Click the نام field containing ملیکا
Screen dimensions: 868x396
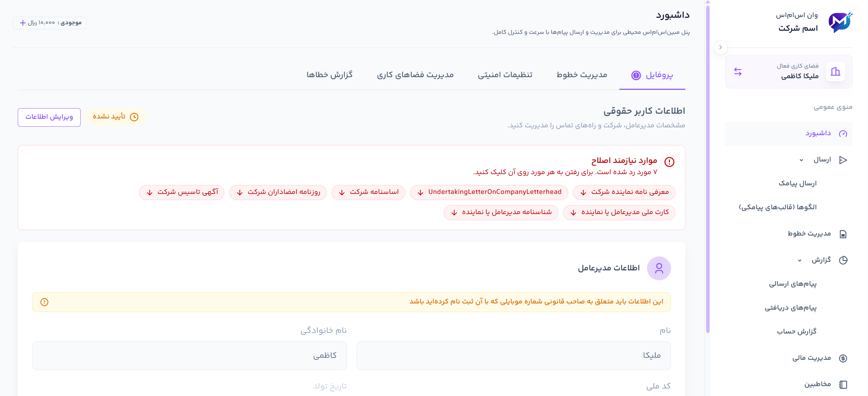coord(514,355)
